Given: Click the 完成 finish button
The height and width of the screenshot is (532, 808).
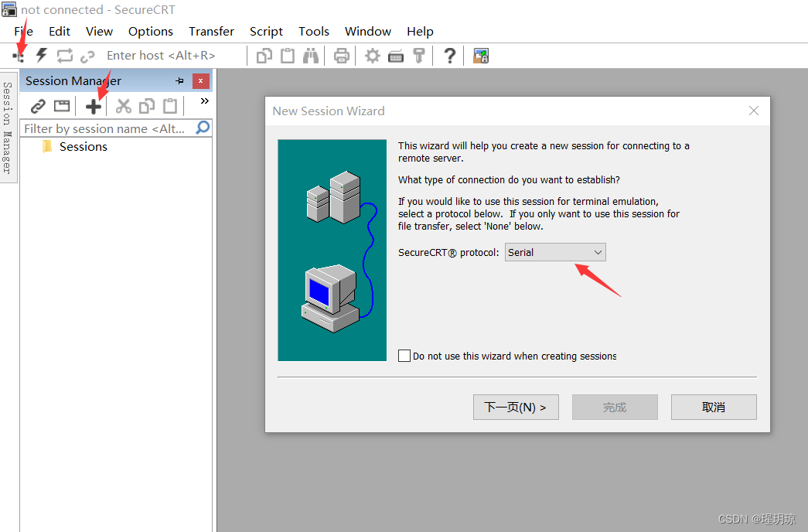Looking at the screenshot, I should (615, 408).
